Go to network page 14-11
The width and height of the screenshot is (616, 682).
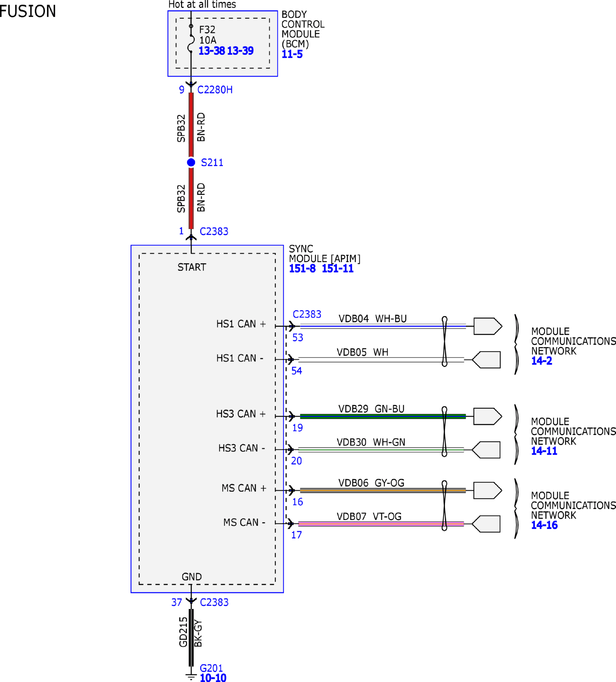click(x=544, y=451)
